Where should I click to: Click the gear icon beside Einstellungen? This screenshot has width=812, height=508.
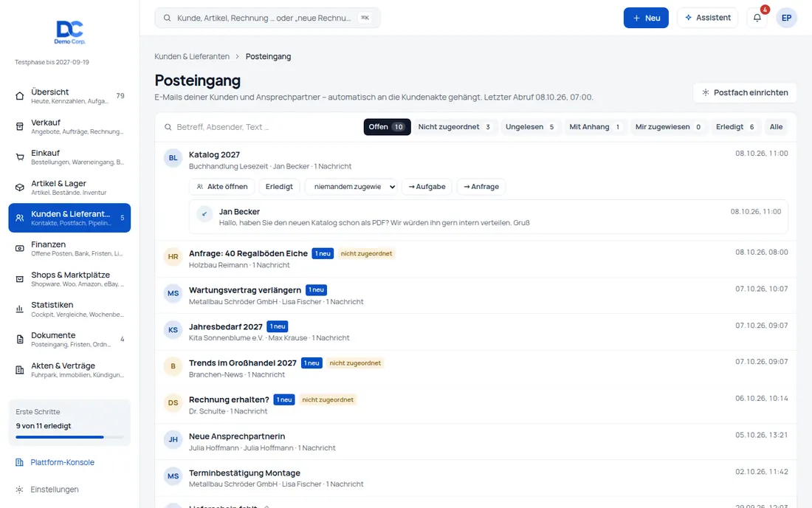[19, 490]
